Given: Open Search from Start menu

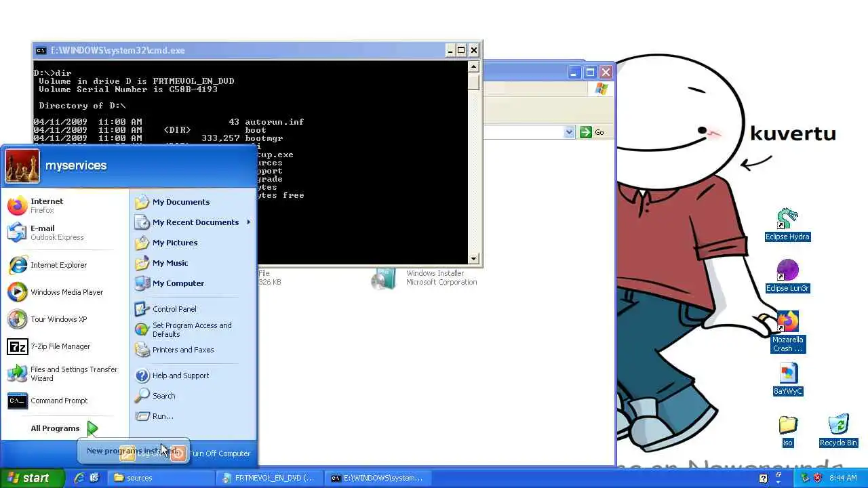Looking at the screenshot, I should [x=193, y=396].
